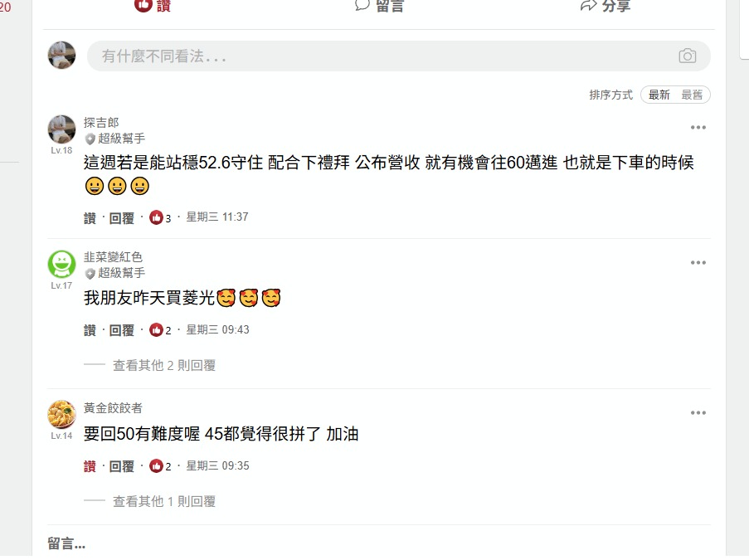Select 最舊 sort order
The width and height of the screenshot is (749, 560).
[692, 95]
